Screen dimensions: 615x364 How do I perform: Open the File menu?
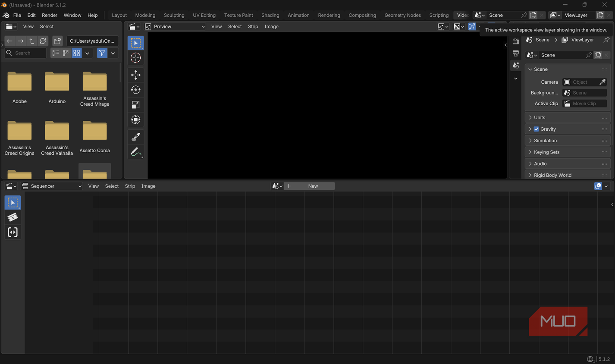click(x=17, y=15)
